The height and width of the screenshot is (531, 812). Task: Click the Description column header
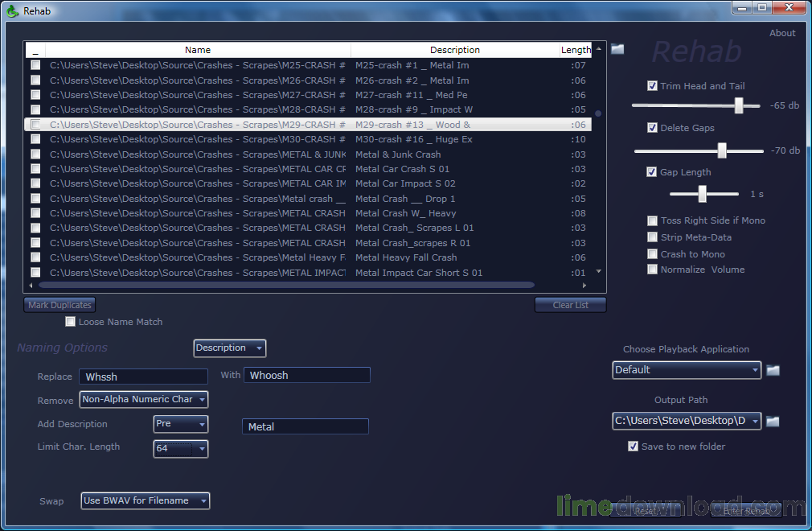coord(455,50)
